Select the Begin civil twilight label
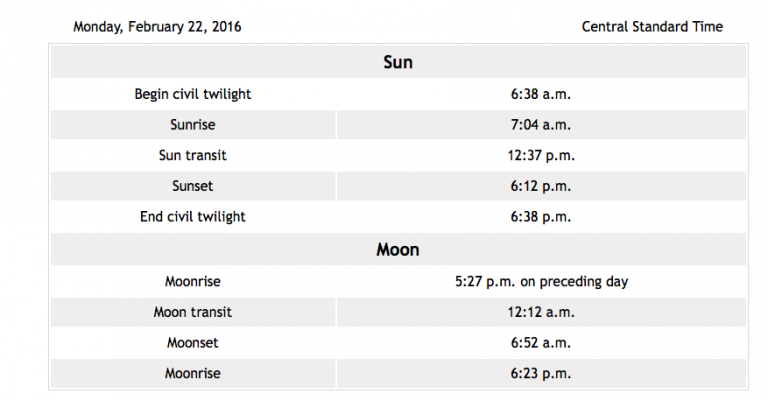 tap(192, 94)
